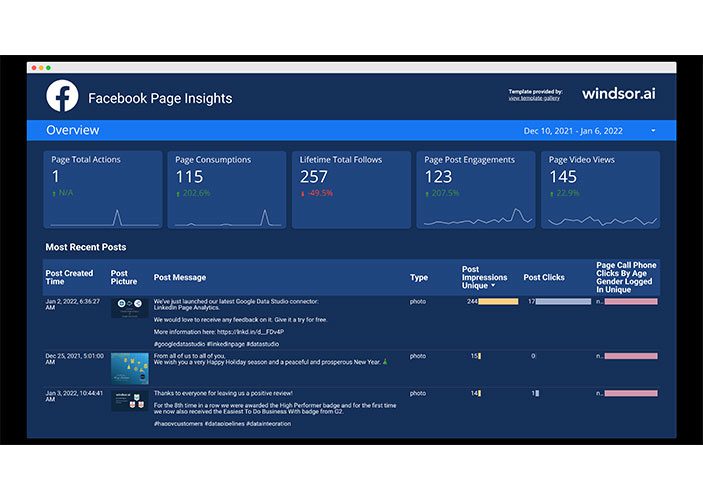Click the impressions value 14
This screenshot has width=703, height=500.
coord(474,393)
